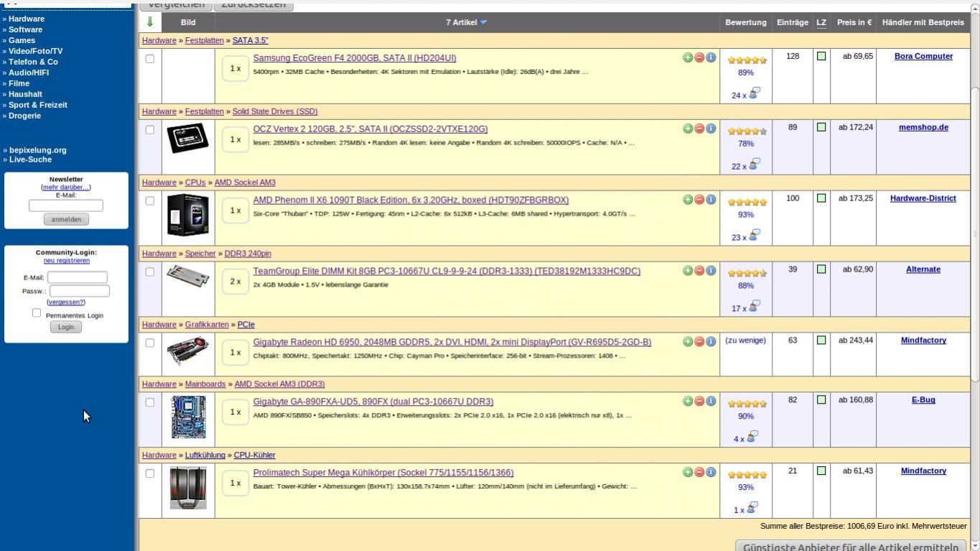Viewport: 980px width, 551px height.
Task: Open Audio/HIFI category in sidebar
Action: coord(29,73)
